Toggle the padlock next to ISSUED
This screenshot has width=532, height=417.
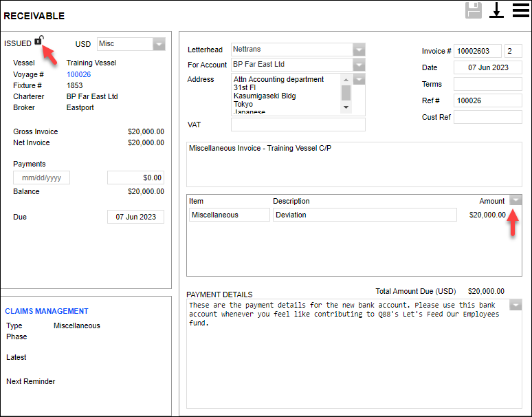pyautogui.click(x=38, y=41)
